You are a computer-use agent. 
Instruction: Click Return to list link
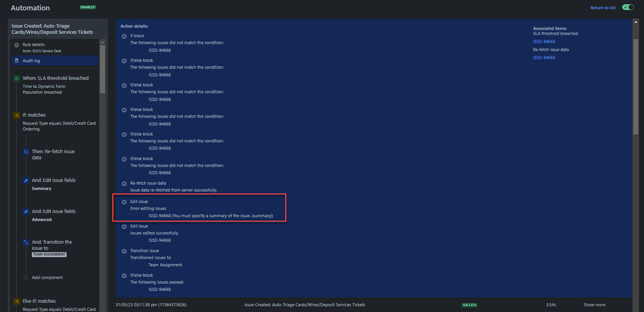603,8
